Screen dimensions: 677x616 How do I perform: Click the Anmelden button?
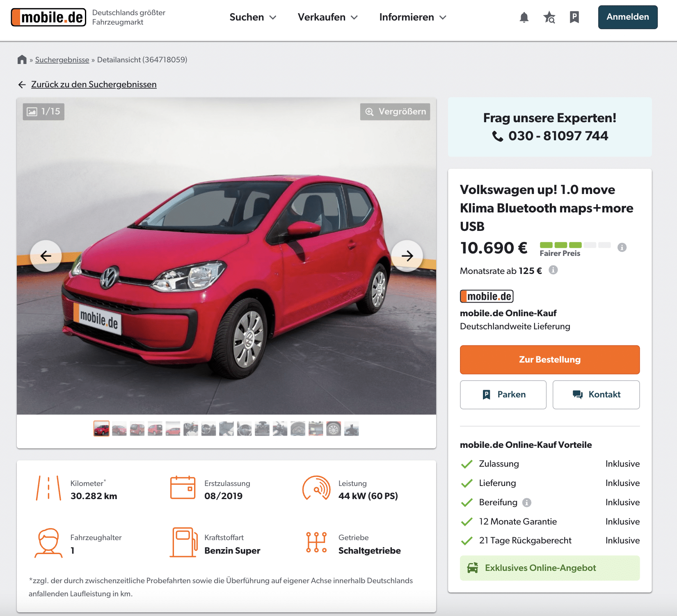click(x=628, y=17)
